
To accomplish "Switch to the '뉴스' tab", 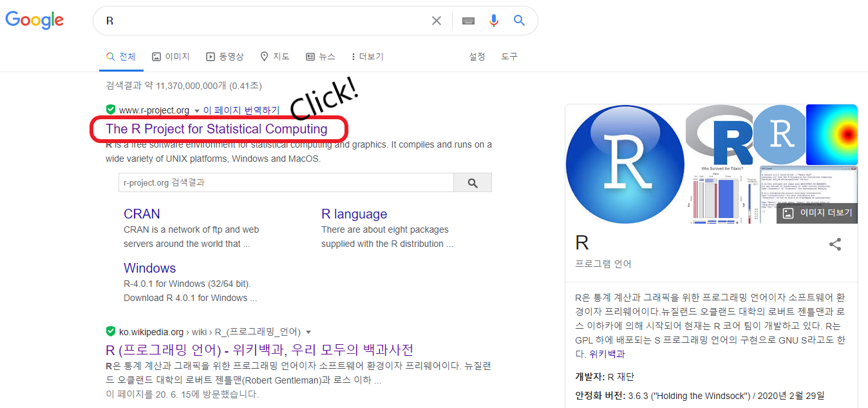I will 321,57.
